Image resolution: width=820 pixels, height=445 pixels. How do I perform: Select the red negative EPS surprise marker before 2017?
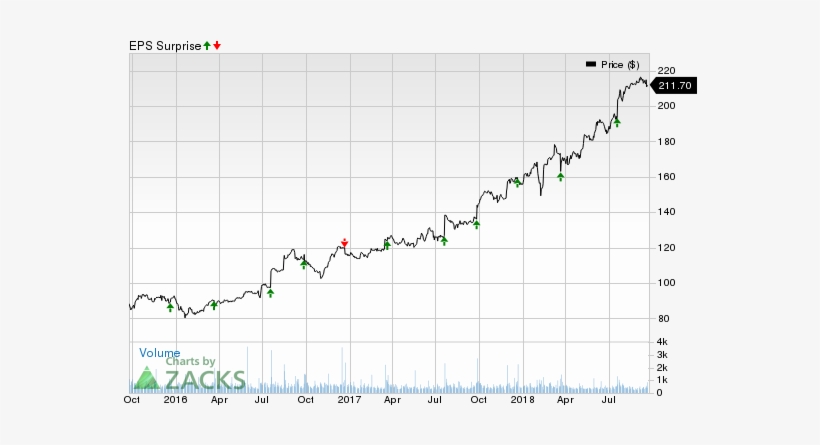point(344,243)
